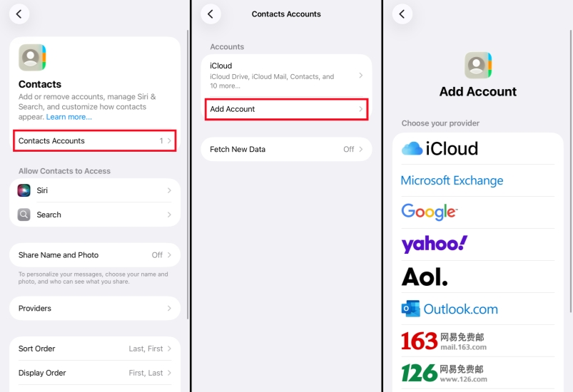Expand Search row chevron

point(169,215)
